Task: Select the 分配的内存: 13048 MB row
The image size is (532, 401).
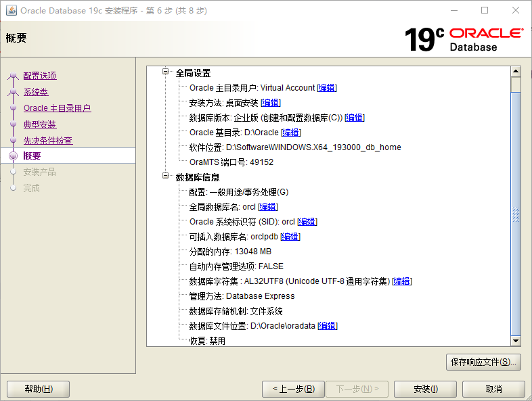Action: (230, 252)
